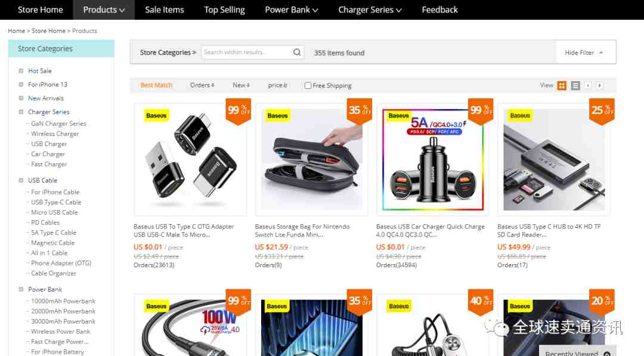
Task: Click the search within results field
Action: (246, 52)
